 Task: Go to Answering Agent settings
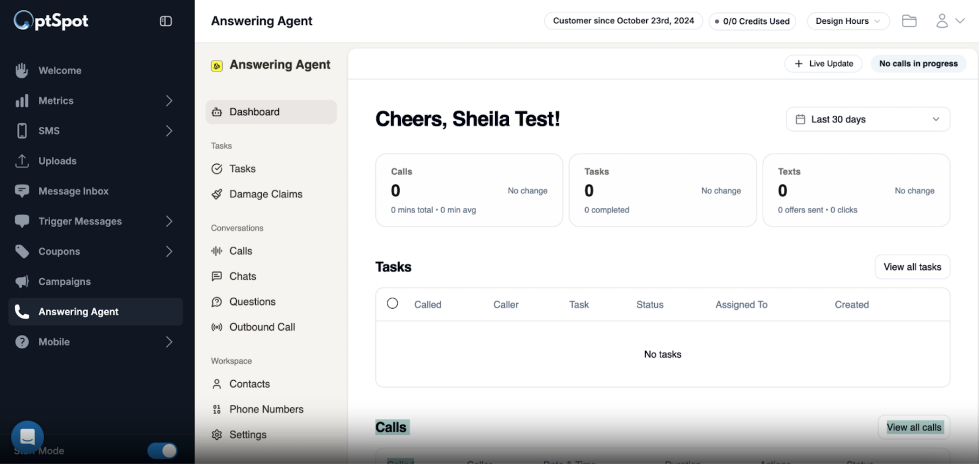(x=247, y=434)
